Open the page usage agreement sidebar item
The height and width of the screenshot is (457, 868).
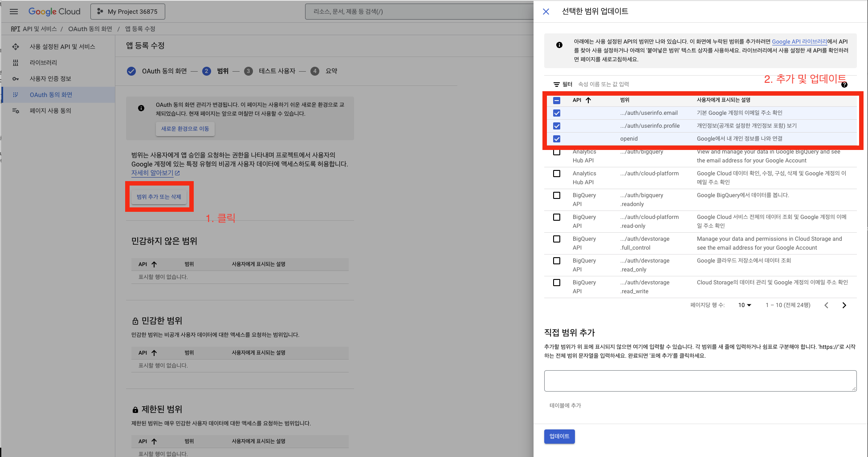point(50,111)
